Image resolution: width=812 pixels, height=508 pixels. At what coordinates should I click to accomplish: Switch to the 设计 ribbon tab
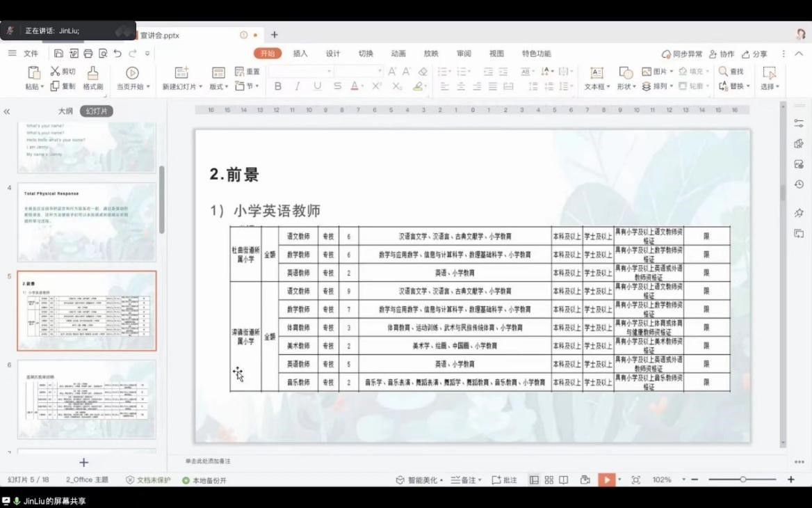pyautogui.click(x=333, y=54)
